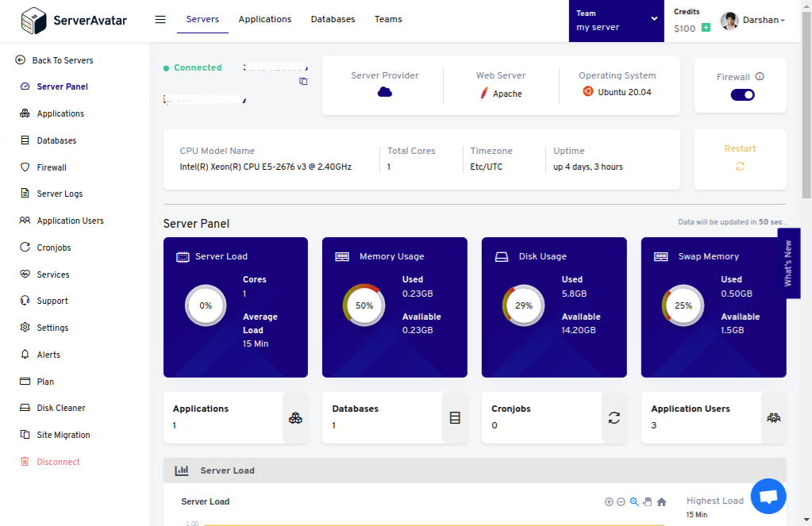The height and width of the screenshot is (526, 812).
Task: Click the Memory Usage 50% gauge
Action: pos(364,305)
